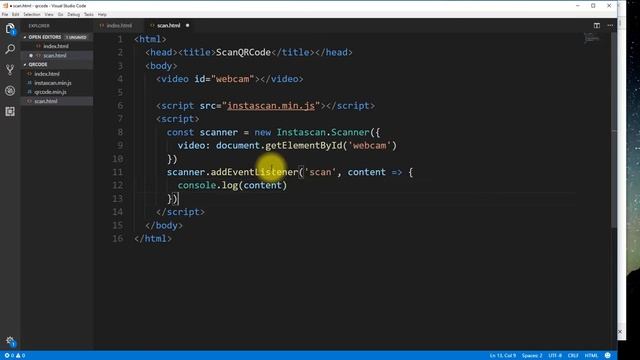Open the editor More Actions ellipsis
The width and height of the screenshot is (640, 360).
point(610,25)
